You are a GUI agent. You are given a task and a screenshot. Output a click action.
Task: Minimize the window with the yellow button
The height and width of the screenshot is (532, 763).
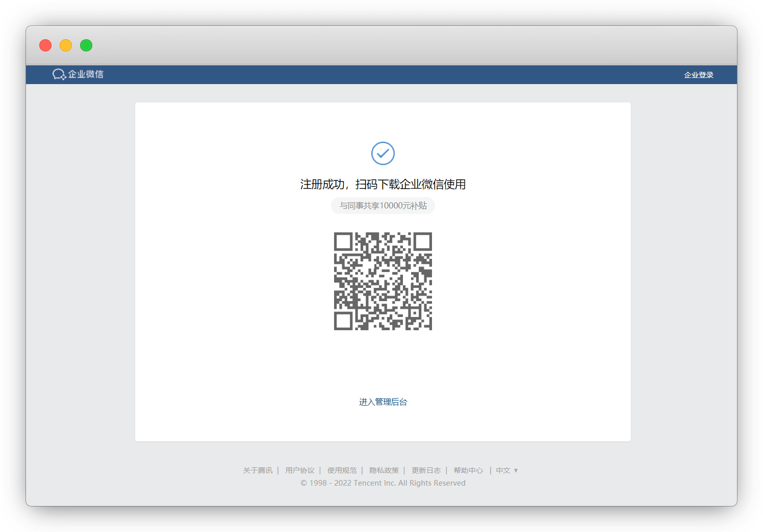point(66,45)
